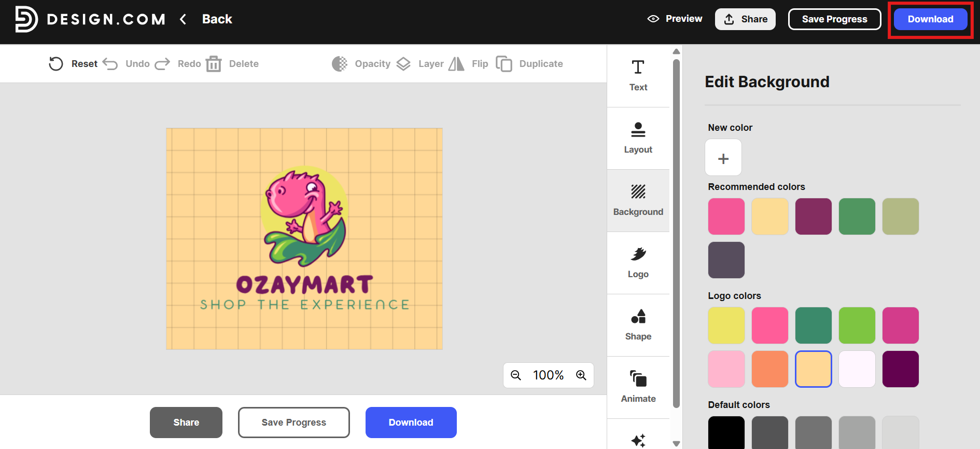Viewport: 980px width, 449px height.
Task: Choose the plum purple Recommended color
Action: pyautogui.click(x=814, y=216)
